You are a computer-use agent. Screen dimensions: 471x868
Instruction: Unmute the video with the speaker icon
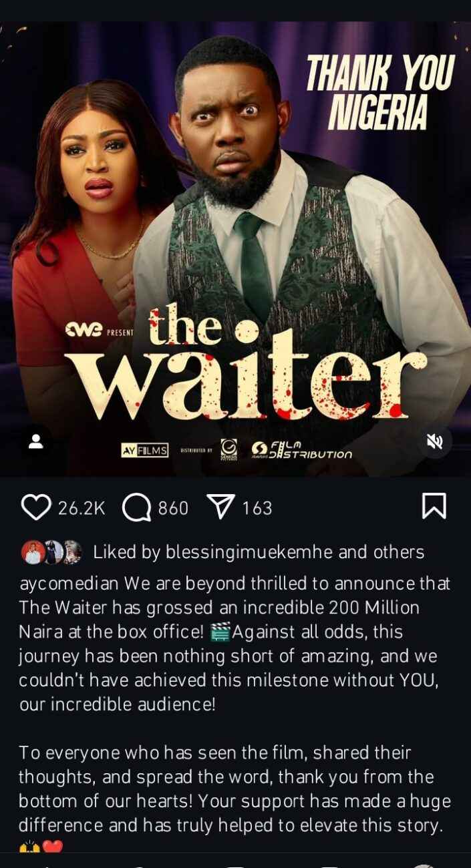pos(435,441)
